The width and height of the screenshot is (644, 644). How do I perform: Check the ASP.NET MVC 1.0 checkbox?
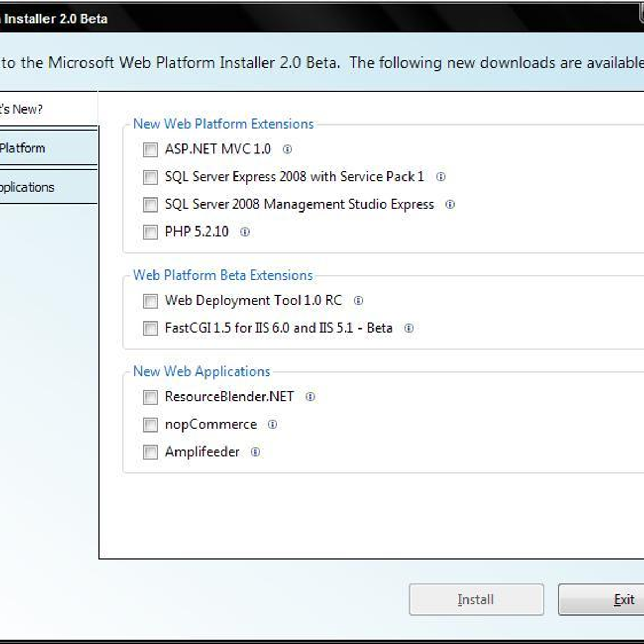[x=150, y=150]
